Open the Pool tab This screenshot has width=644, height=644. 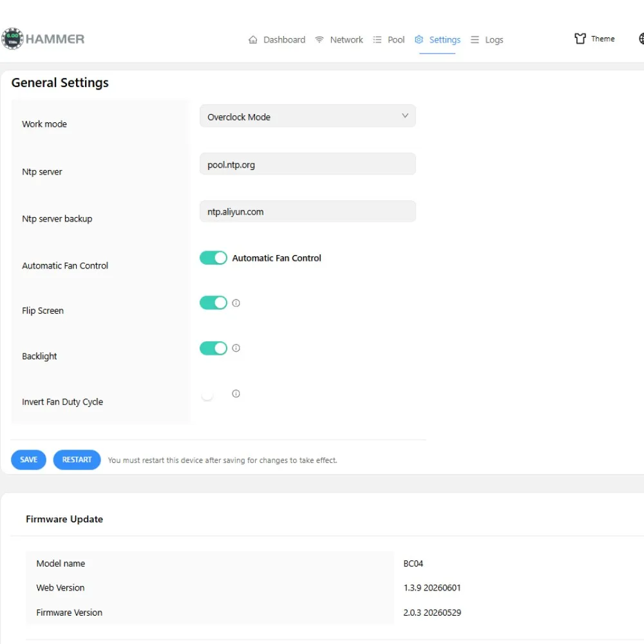click(x=388, y=40)
